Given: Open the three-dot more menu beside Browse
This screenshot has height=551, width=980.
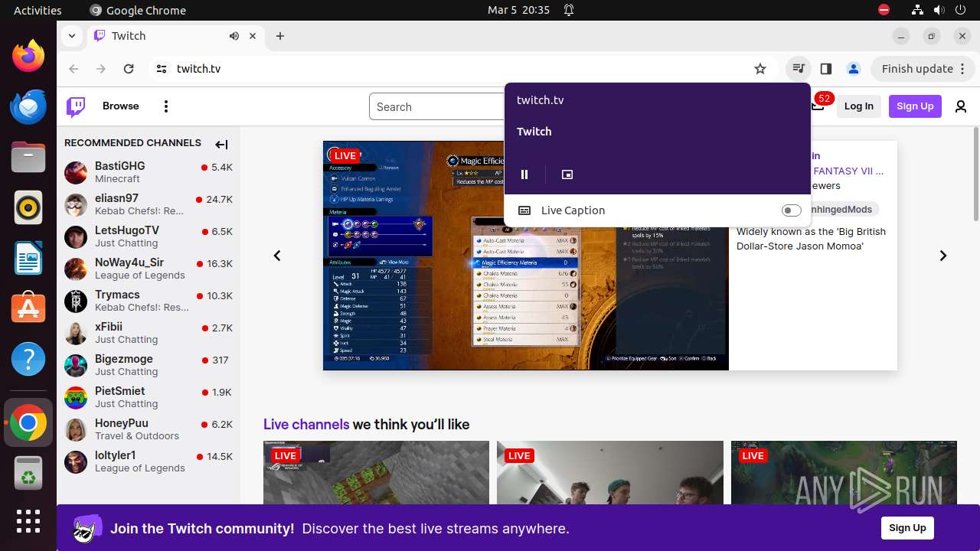Looking at the screenshot, I should tap(166, 106).
